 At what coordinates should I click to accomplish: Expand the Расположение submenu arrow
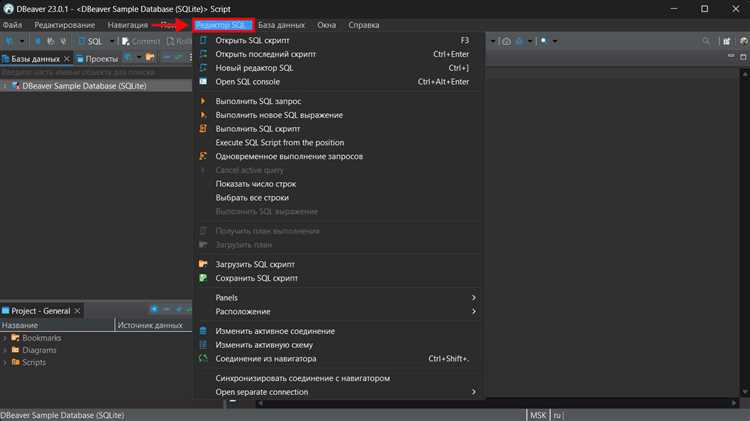point(474,311)
